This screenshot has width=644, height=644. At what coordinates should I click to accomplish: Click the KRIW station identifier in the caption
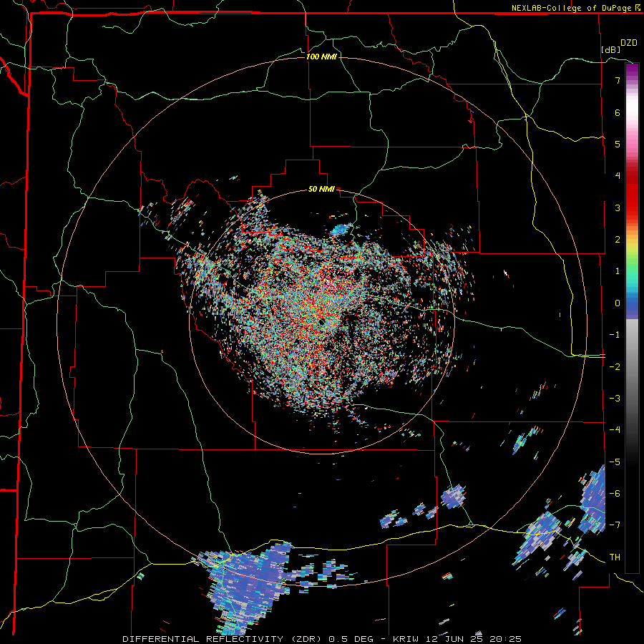point(406,639)
